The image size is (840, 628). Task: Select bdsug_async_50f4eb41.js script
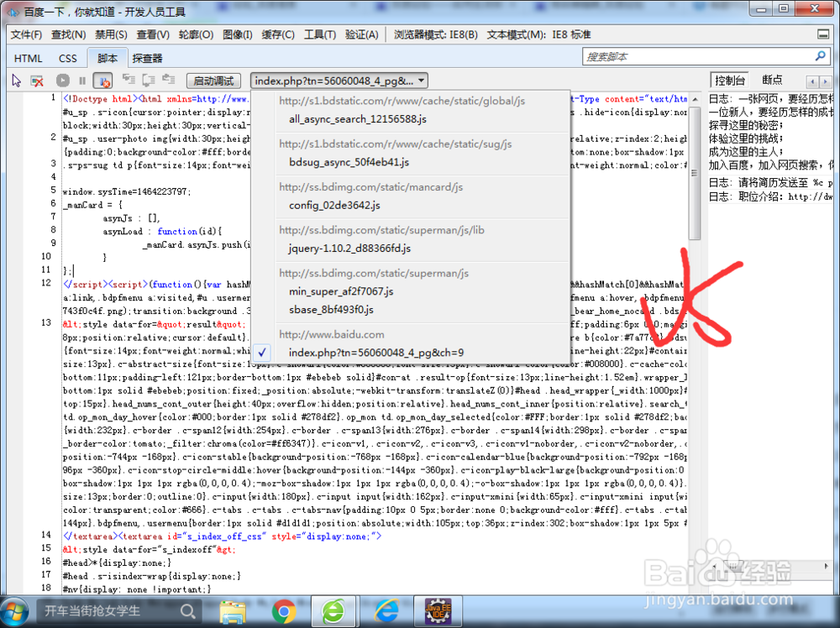click(349, 162)
